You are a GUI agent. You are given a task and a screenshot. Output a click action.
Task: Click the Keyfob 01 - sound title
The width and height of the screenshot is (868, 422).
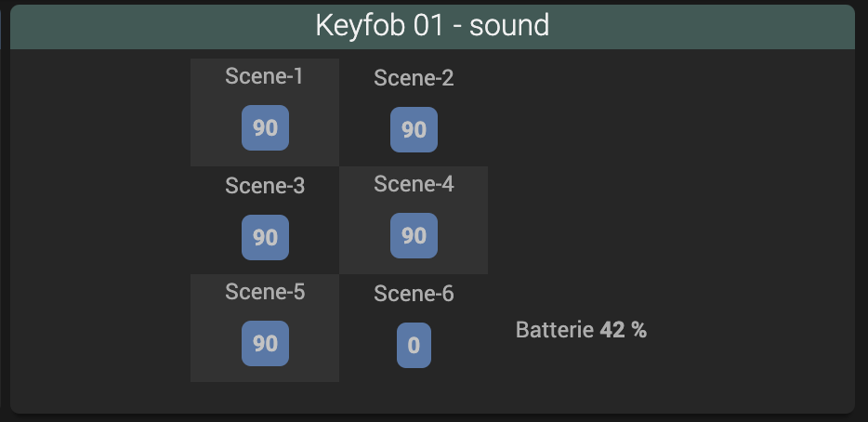click(x=432, y=25)
